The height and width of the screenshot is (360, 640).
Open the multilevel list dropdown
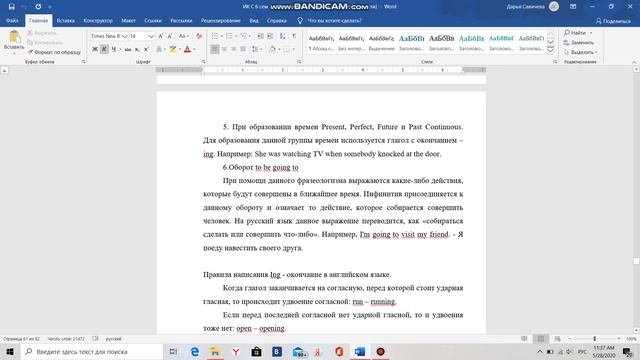pos(251,36)
